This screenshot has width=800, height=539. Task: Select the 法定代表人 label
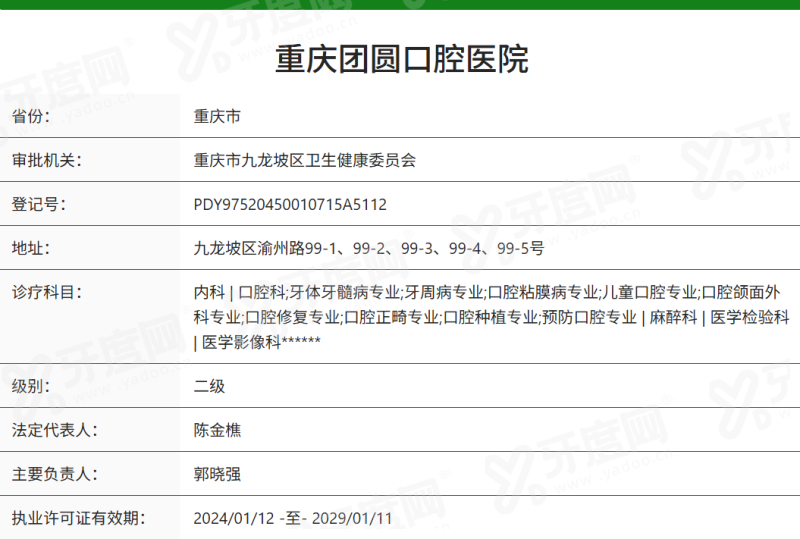tap(55, 430)
